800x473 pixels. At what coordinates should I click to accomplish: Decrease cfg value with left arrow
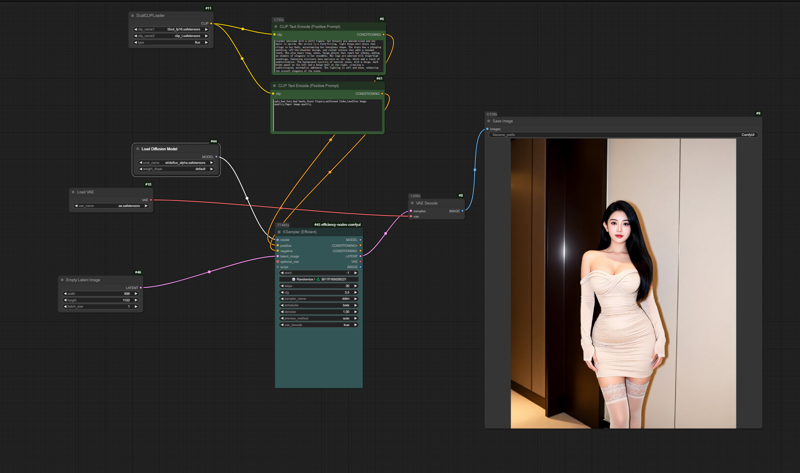pyautogui.click(x=281, y=292)
